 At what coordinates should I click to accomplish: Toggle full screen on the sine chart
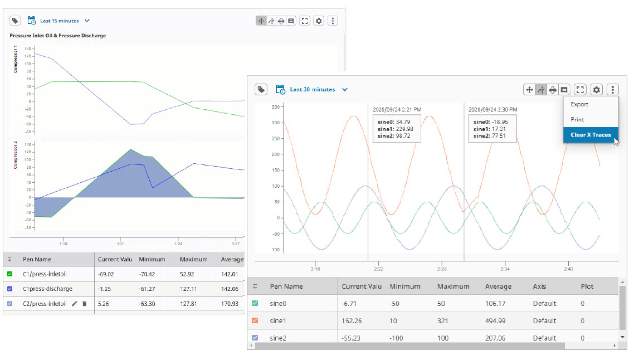point(580,89)
